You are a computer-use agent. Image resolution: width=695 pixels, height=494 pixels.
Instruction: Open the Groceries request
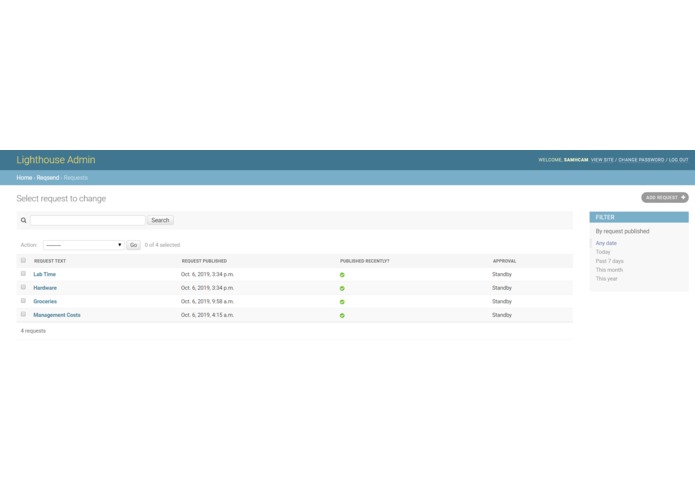click(x=45, y=301)
